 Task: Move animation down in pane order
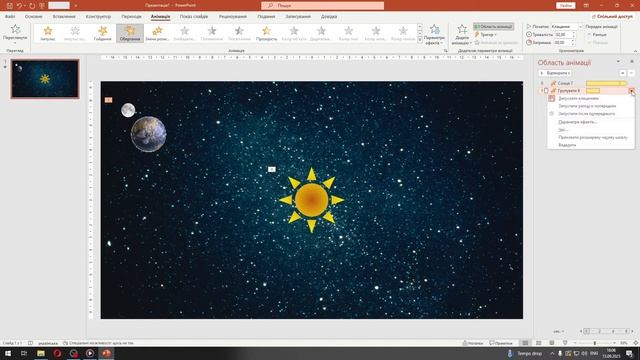[631, 73]
